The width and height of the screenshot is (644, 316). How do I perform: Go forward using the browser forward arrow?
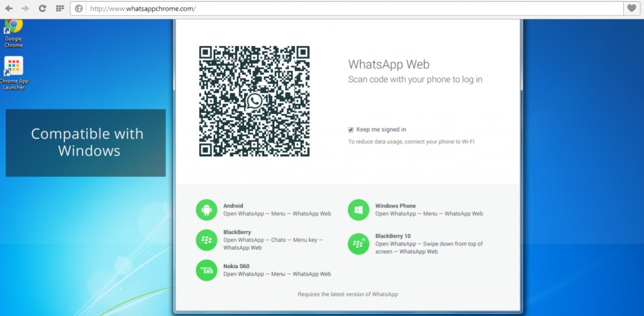tap(25, 8)
